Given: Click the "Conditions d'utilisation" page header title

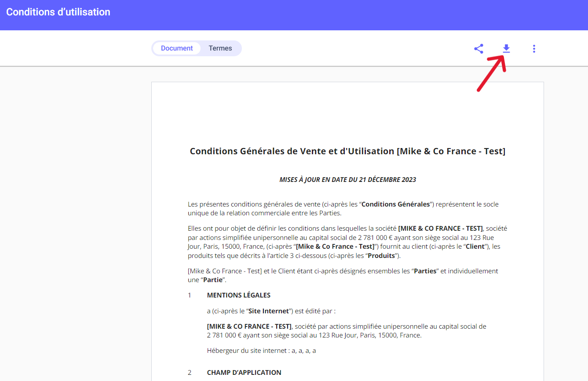Looking at the screenshot, I should point(58,12).
